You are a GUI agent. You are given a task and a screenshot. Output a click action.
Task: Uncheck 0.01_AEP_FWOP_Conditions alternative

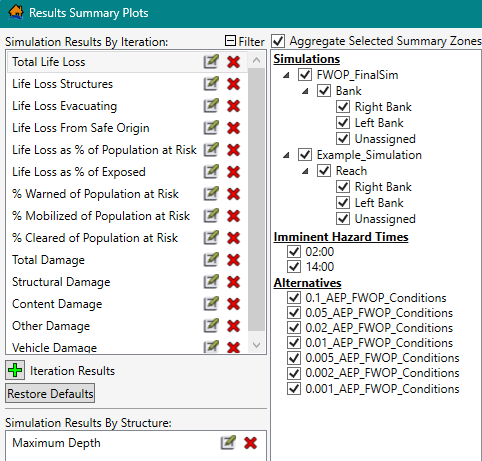[294, 343]
